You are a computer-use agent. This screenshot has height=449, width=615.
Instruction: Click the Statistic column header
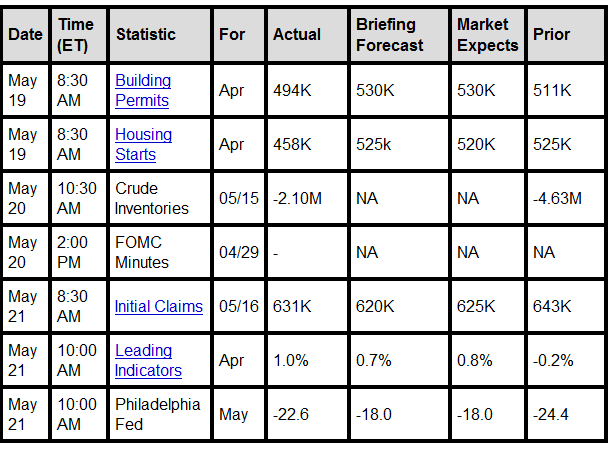pos(146,35)
